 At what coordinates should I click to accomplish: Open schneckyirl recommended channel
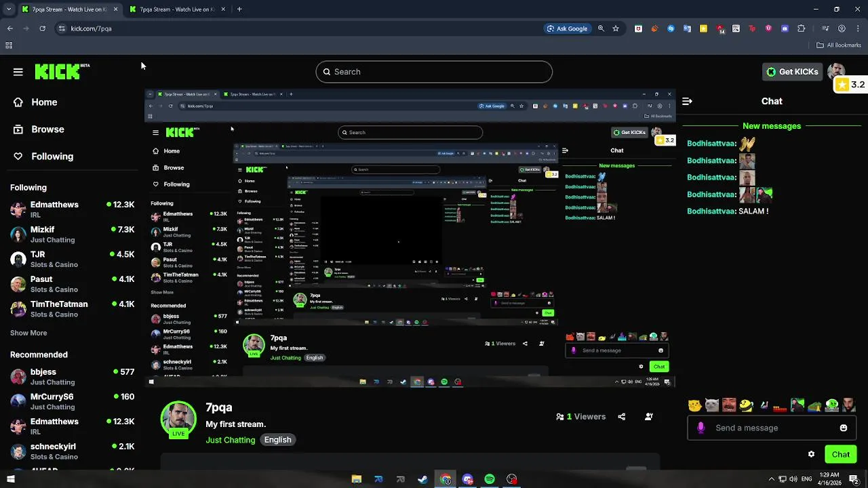pyautogui.click(x=72, y=451)
